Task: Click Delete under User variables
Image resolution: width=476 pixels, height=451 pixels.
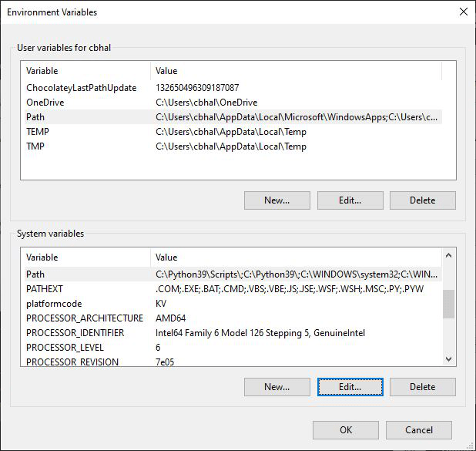Action: pyautogui.click(x=422, y=200)
